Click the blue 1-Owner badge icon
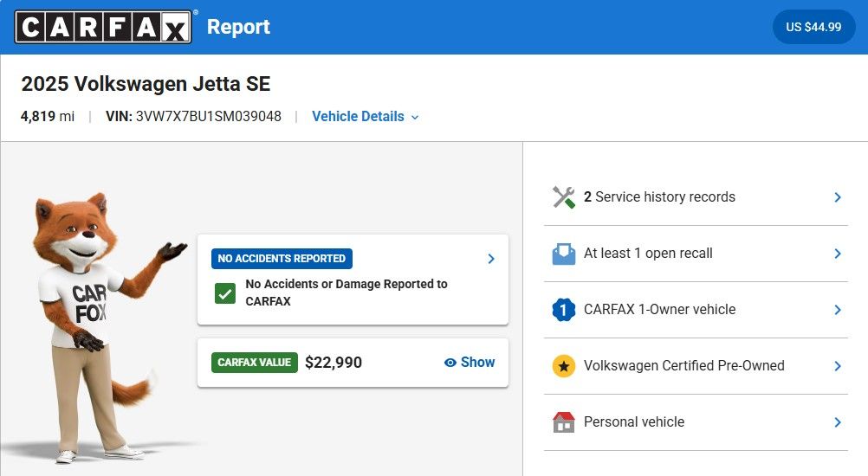Screen dimensions: 868x476 [564, 310]
